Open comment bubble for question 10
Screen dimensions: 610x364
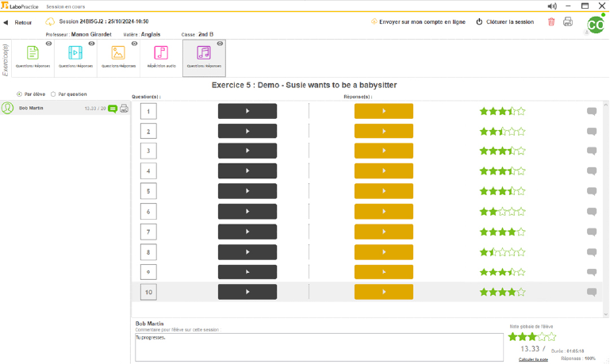[x=592, y=292]
